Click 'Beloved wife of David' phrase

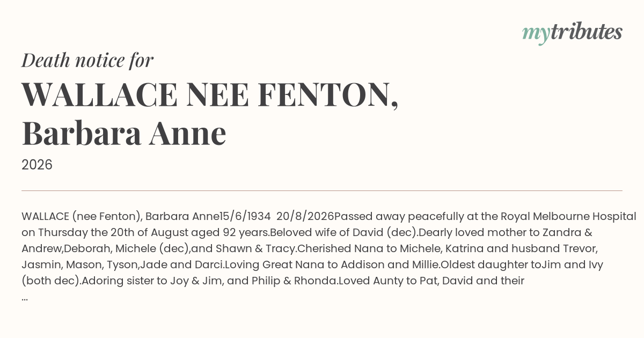tap(320, 233)
